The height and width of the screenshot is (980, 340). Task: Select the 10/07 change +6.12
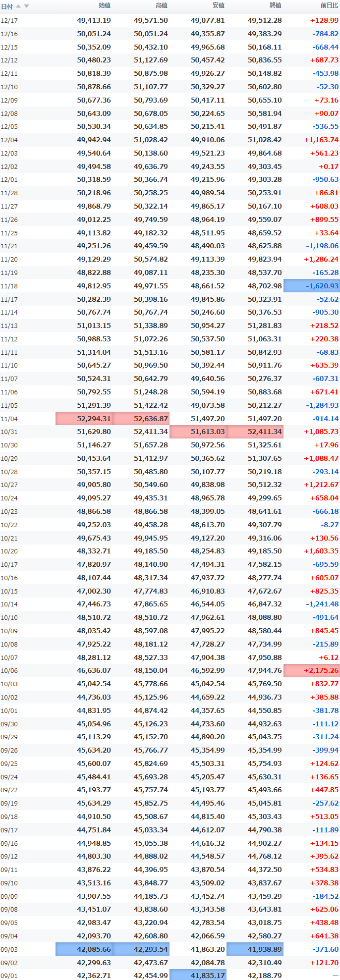click(x=329, y=657)
